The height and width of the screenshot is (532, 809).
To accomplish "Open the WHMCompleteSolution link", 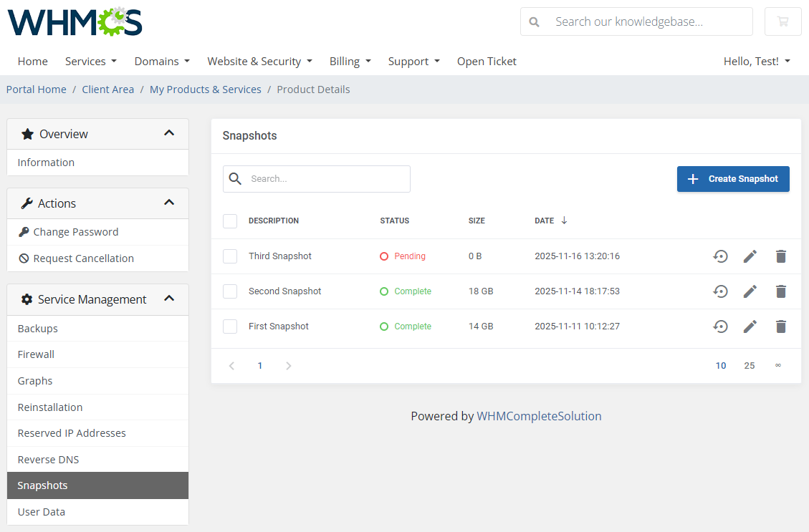I will [x=539, y=415].
